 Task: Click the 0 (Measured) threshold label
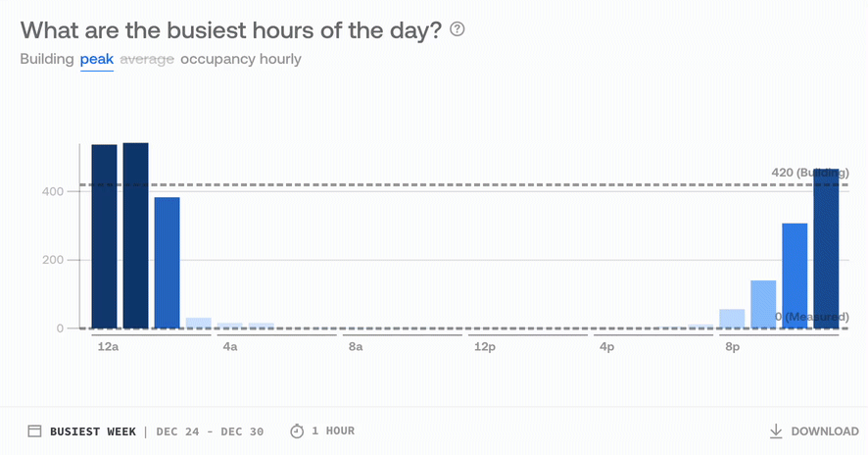811,317
